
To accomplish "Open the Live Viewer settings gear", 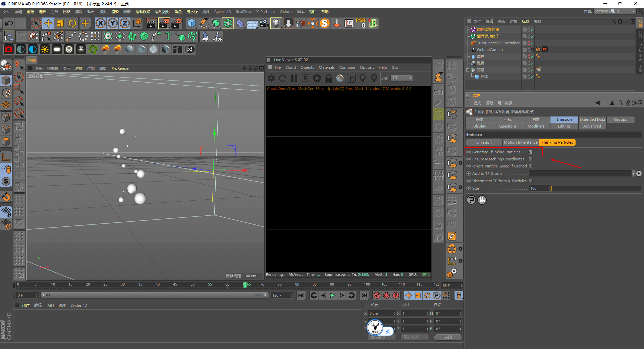I will (317, 78).
